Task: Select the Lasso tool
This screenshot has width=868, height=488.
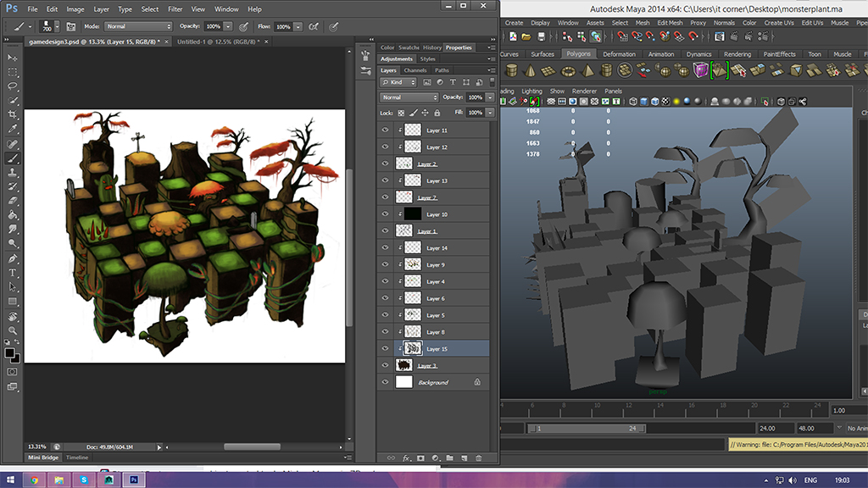Action: 12,86
